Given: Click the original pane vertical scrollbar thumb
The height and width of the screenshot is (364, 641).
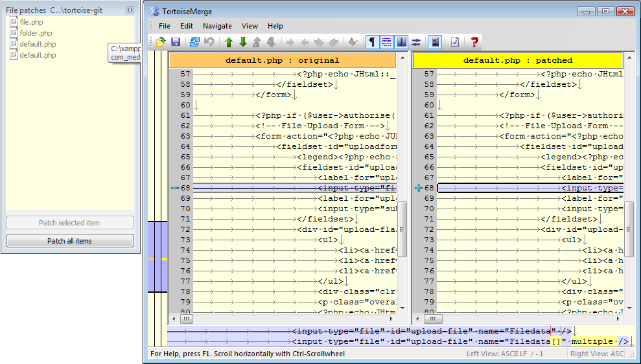Looking at the screenshot, I should pos(402,229).
